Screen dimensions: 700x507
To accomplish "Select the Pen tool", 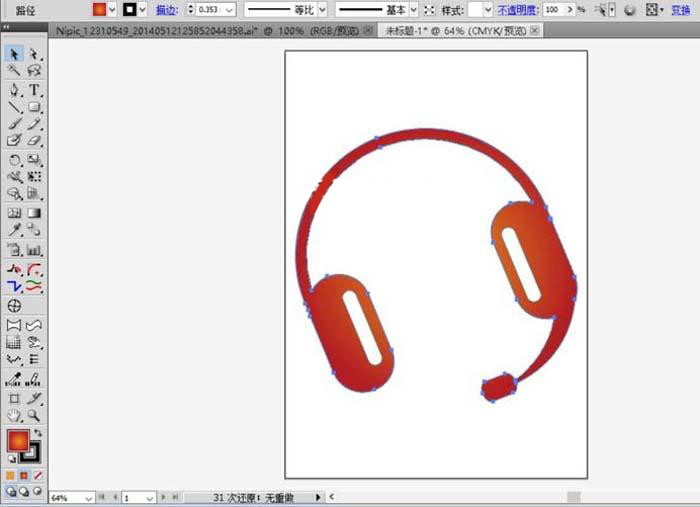I will tap(14, 90).
